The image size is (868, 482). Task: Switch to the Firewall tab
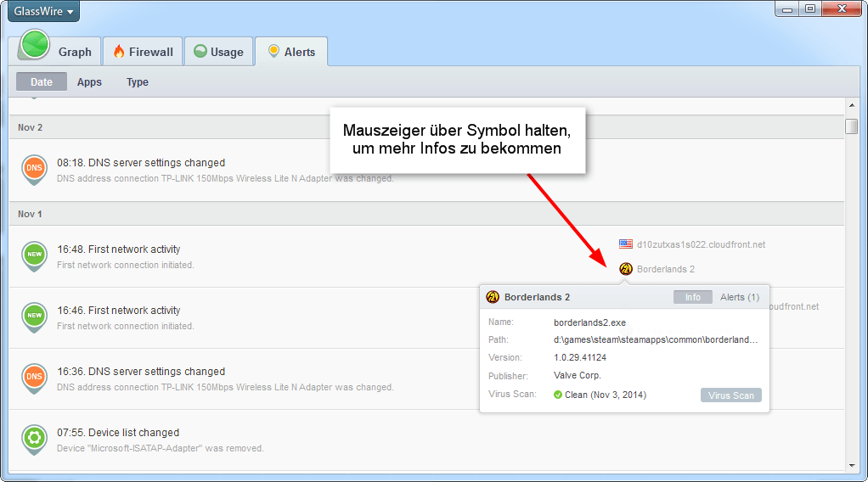coord(144,52)
